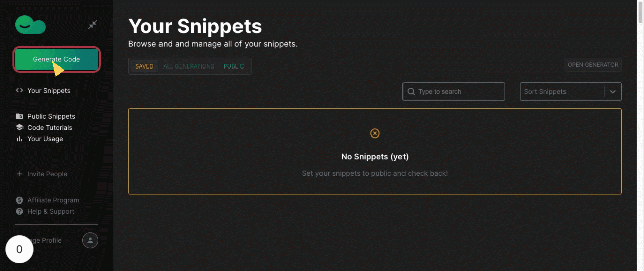This screenshot has width=644, height=271.
Task: Open the user profile avatar icon
Action: click(x=90, y=240)
